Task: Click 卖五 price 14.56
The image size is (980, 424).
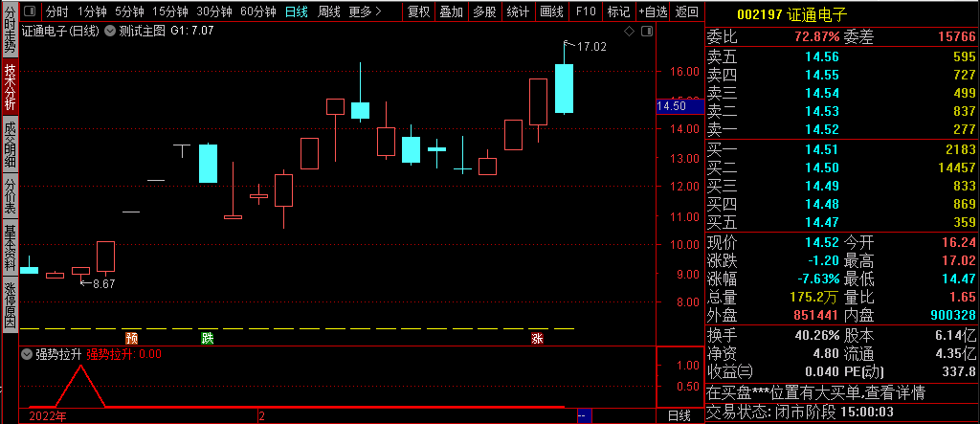Action: pos(822,56)
